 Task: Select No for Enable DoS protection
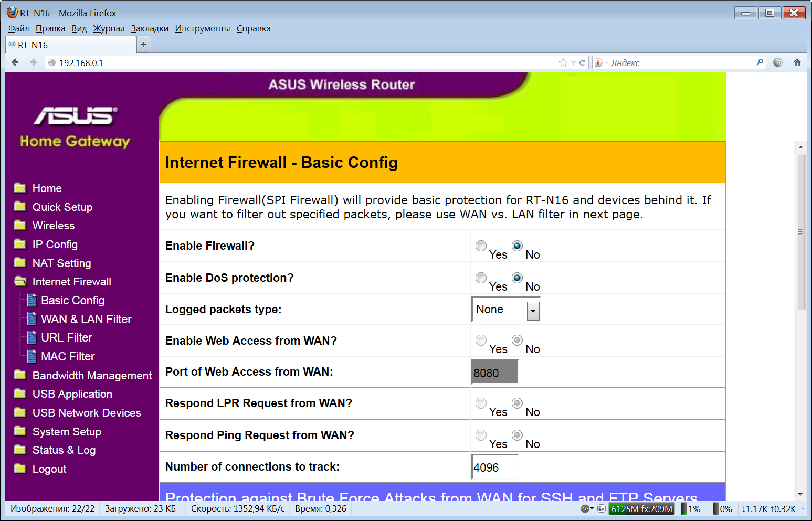[518, 278]
